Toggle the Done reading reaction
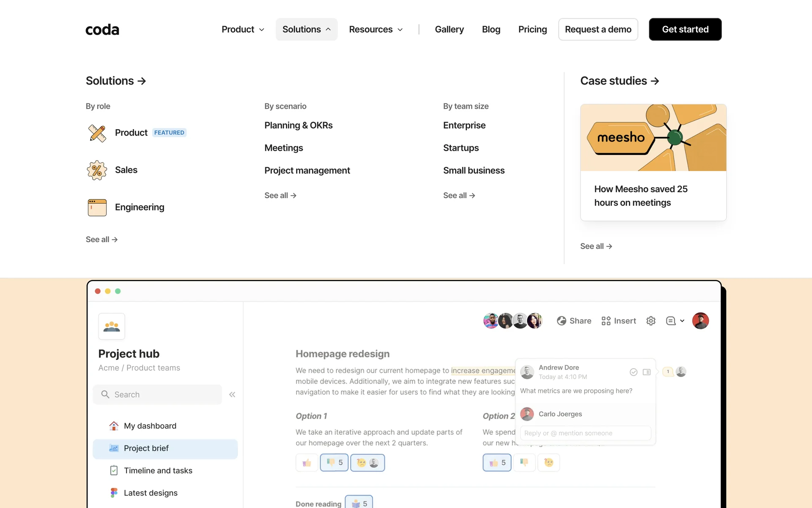The image size is (812, 508). pyautogui.click(x=359, y=503)
